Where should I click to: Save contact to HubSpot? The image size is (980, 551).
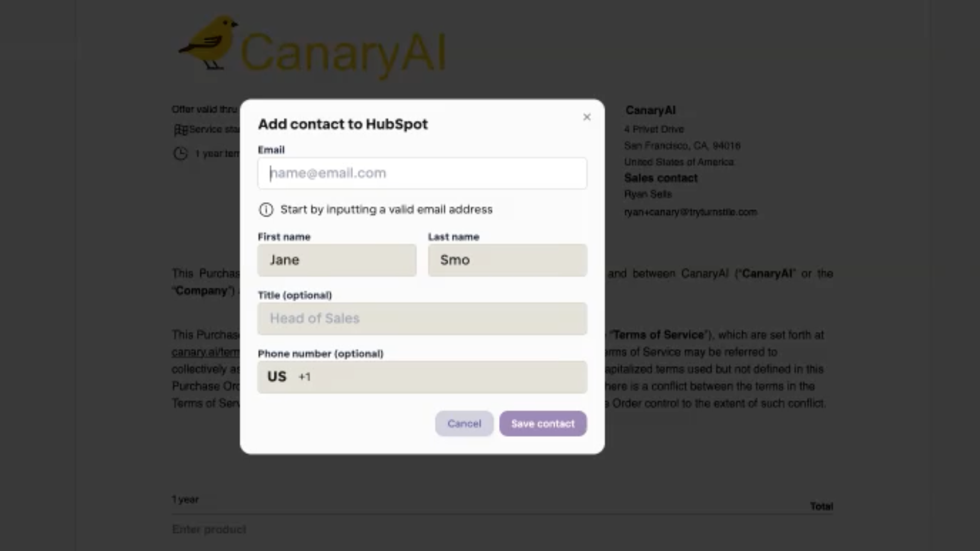[x=542, y=424]
